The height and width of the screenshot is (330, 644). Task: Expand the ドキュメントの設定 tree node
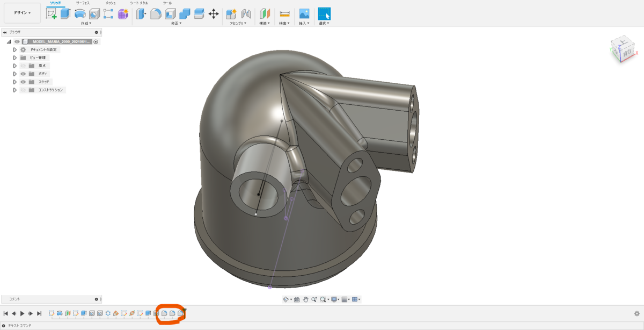tap(15, 49)
